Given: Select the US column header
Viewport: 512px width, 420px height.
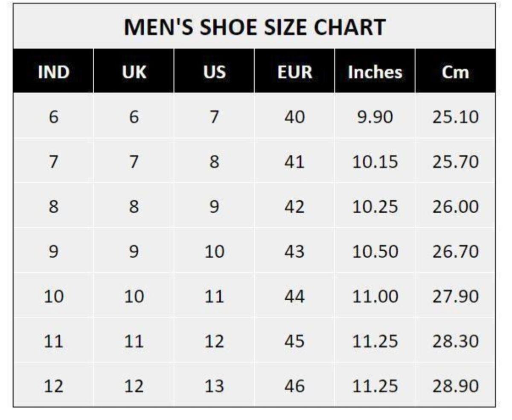Looking at the screenshot, I should tap(214, 72).
